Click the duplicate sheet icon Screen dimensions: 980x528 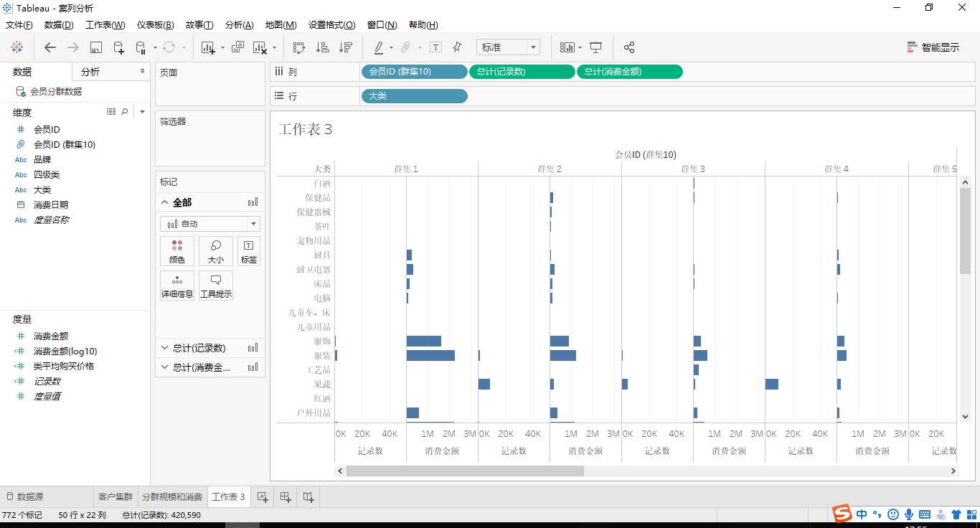[237, 47]
